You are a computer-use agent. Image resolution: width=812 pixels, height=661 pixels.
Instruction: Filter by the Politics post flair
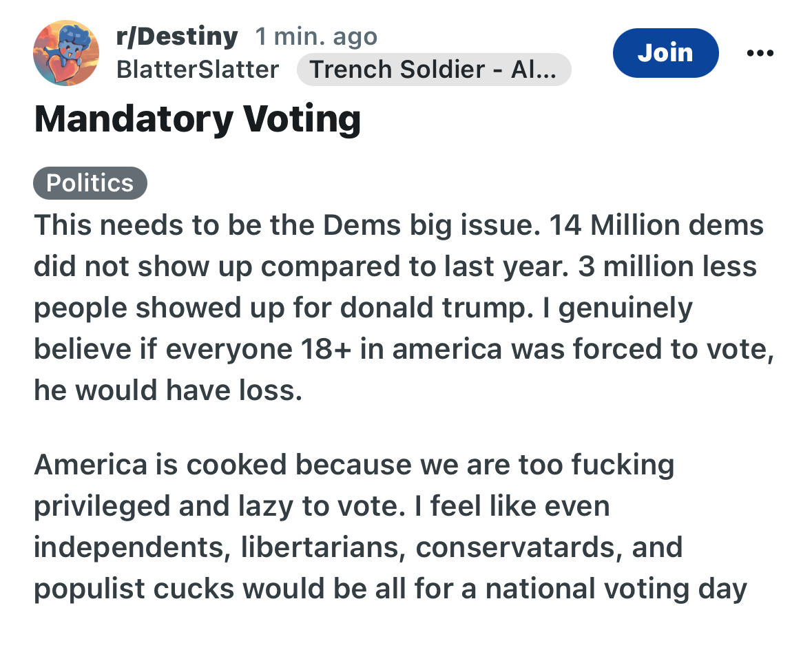[90, 183]
